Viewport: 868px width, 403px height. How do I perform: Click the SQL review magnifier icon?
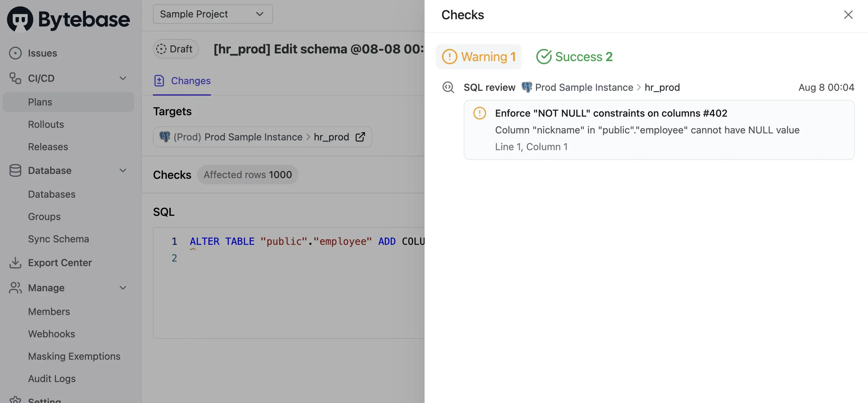[448, 87]
